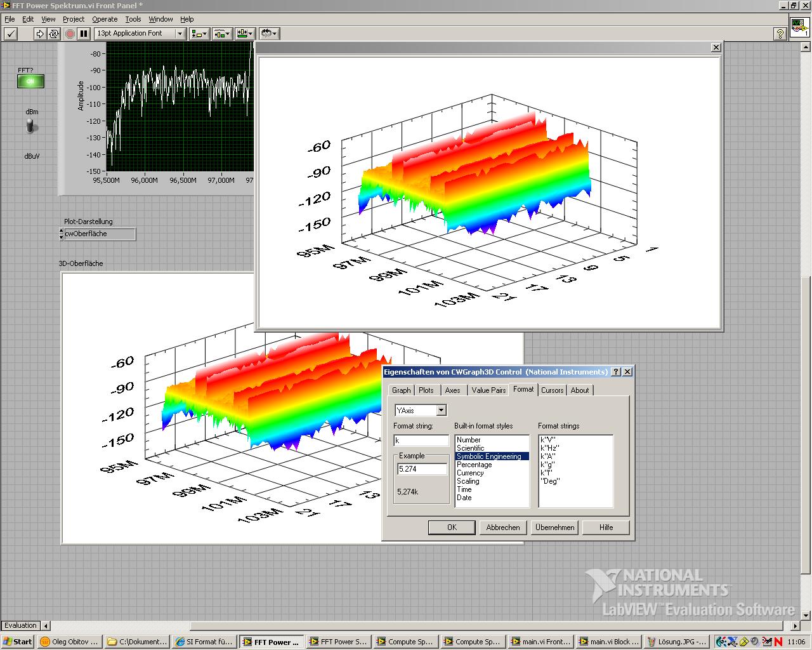Switch to the Graph tab
This screenshot has width=812, height=650.
pos(401,390)
